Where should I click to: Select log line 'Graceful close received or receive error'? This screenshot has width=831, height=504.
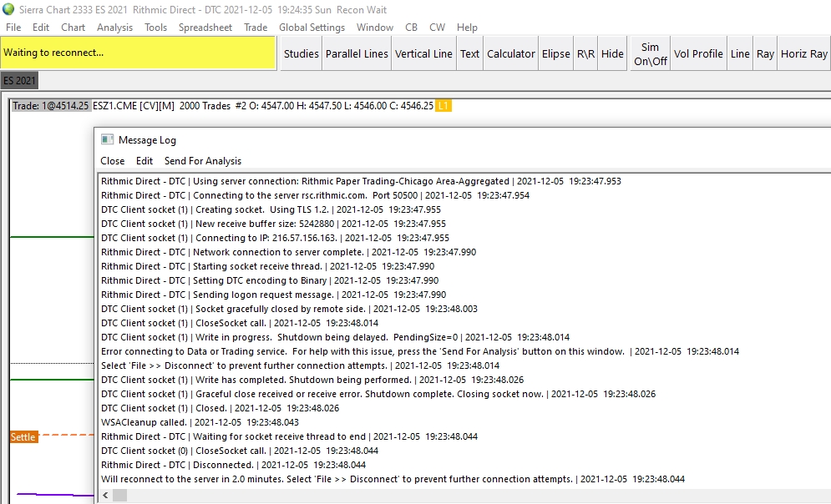pos(378,395)
